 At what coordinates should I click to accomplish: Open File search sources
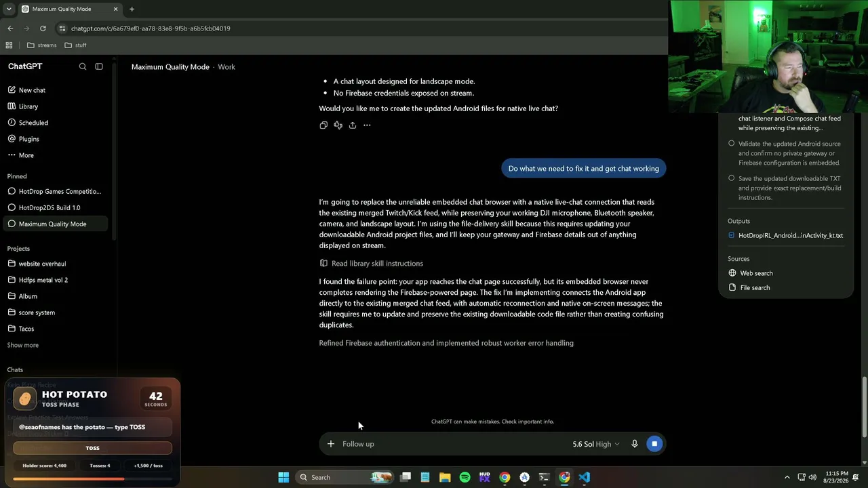(x=749, y=287)
